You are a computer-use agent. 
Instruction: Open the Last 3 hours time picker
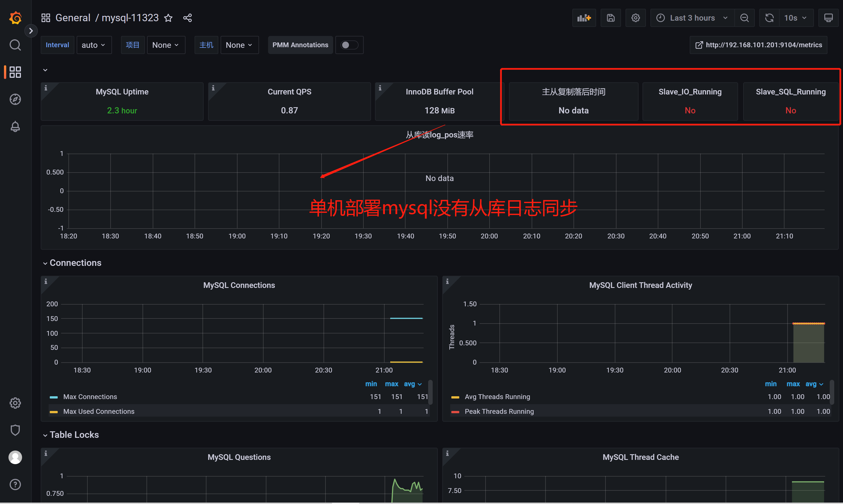click(x=693, y=18)
